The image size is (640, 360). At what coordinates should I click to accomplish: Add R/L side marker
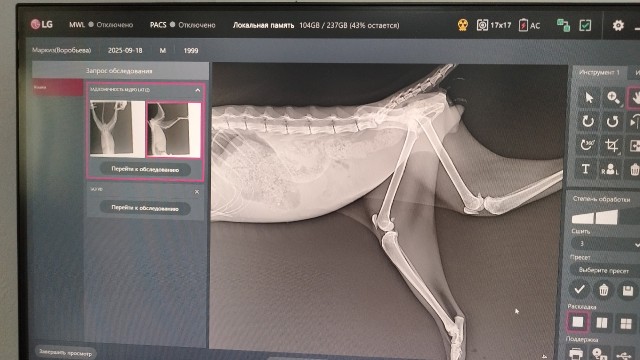point(610,169)
